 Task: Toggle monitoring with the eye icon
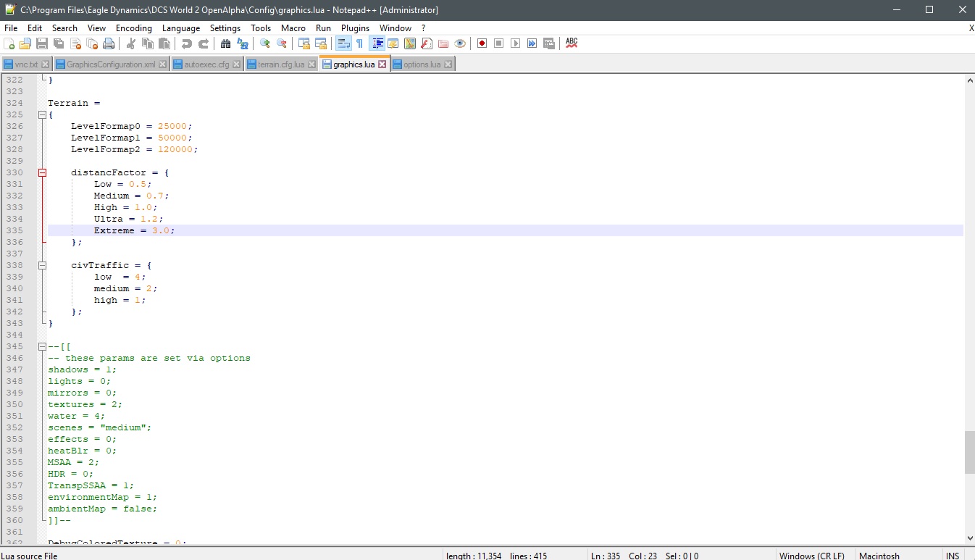point(460,43)
